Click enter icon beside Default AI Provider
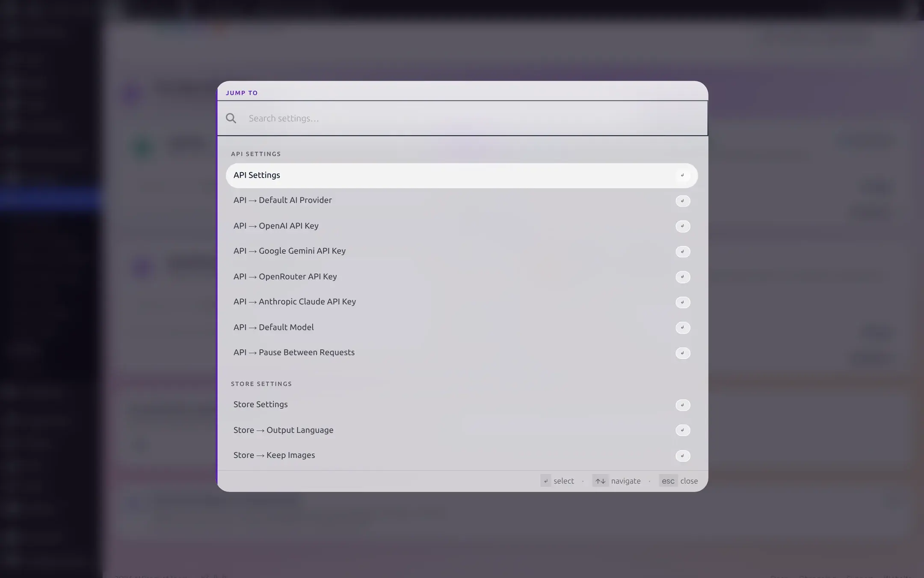 683,201
